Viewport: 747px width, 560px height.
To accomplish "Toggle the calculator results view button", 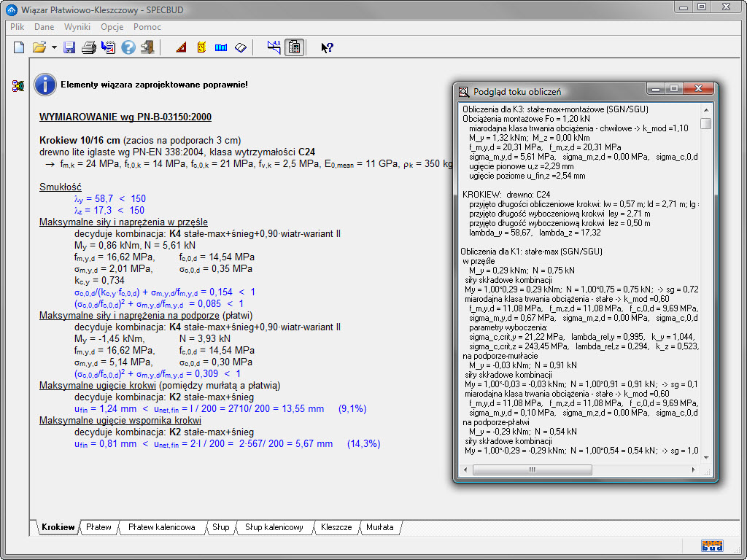I will point(295,47).
